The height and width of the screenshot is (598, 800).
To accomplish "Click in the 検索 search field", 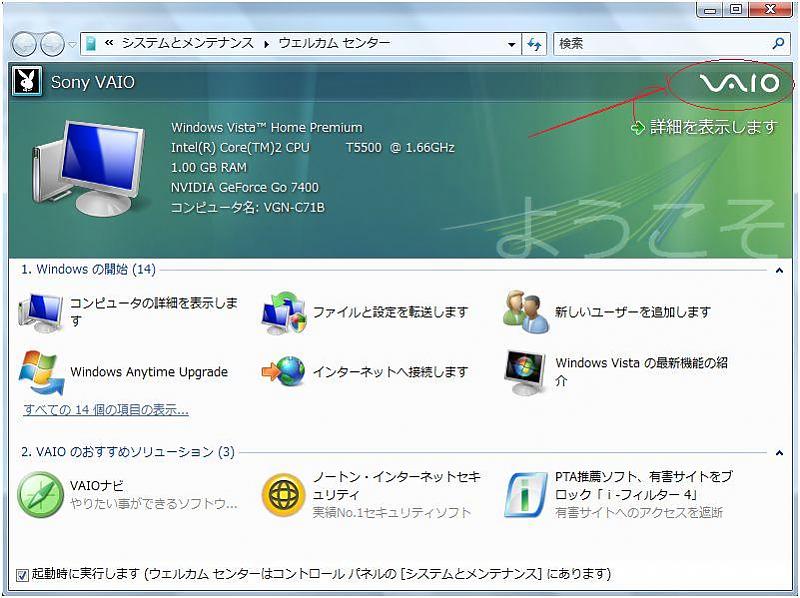I will tap(660, 44).
